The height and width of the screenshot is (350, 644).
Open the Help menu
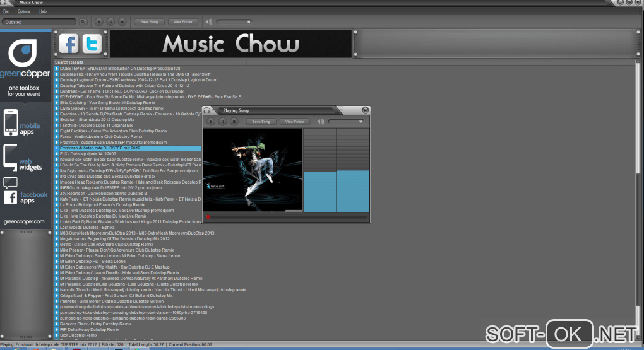pos(43,11)
